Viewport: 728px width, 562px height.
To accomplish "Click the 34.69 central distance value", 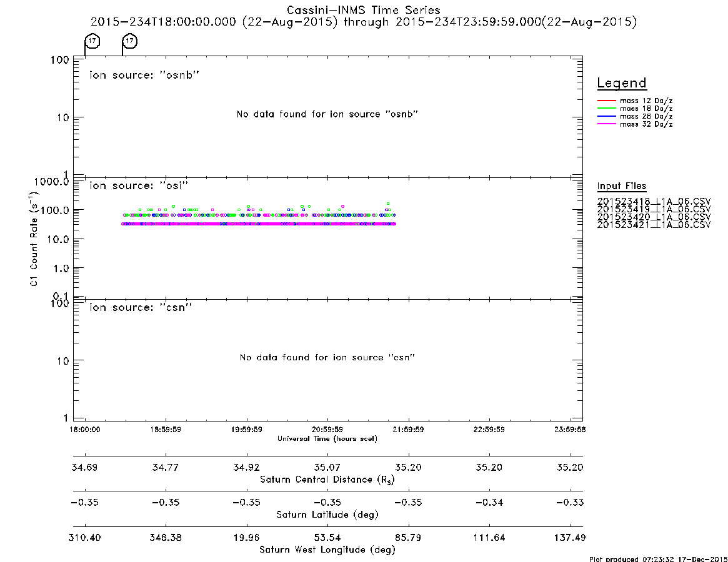I will pos(84,467).
